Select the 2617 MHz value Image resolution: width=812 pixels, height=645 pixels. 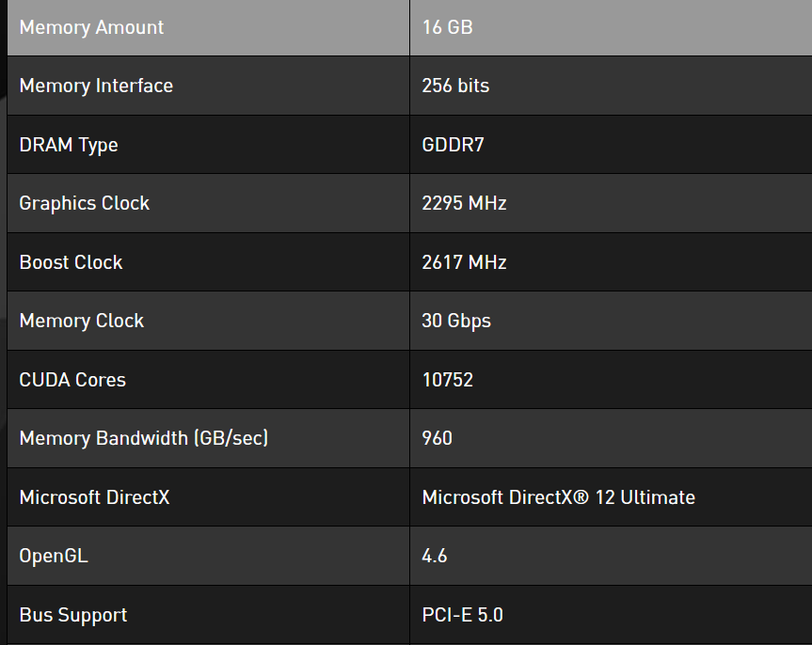[x=464, y=262]
